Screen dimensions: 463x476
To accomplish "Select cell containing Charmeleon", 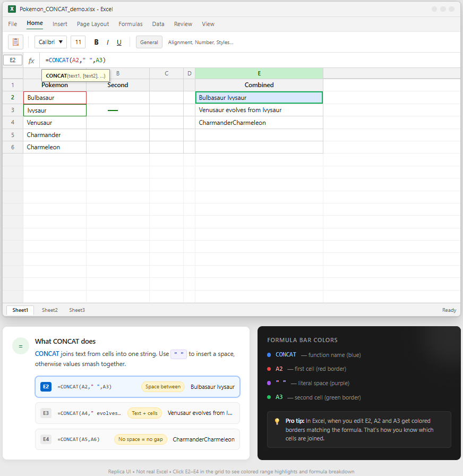I will coord(55,147).
